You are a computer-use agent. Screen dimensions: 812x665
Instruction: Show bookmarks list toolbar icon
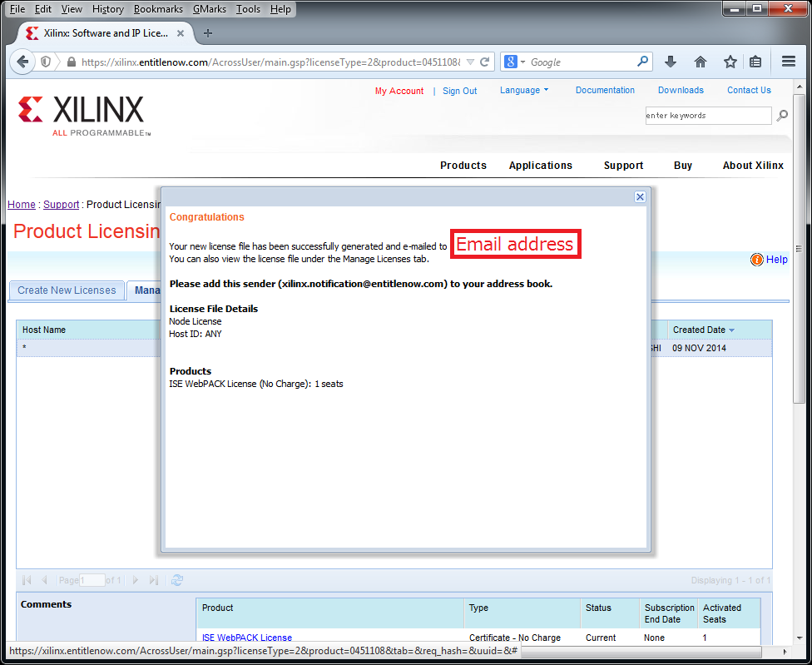coord(755,62)
